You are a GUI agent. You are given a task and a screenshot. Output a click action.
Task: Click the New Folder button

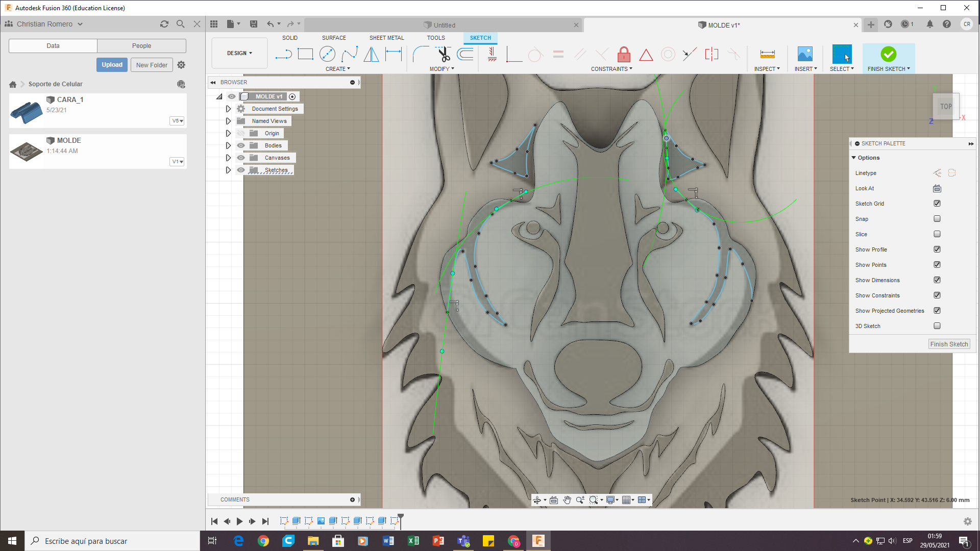pyautogui.click(x=152, y=65)
